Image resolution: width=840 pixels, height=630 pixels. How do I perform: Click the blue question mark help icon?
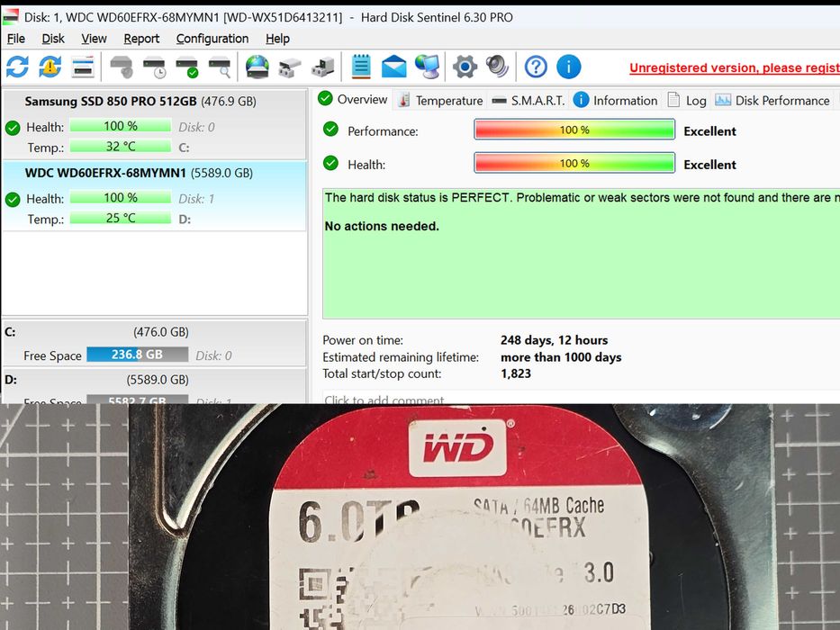pos(536,67)
